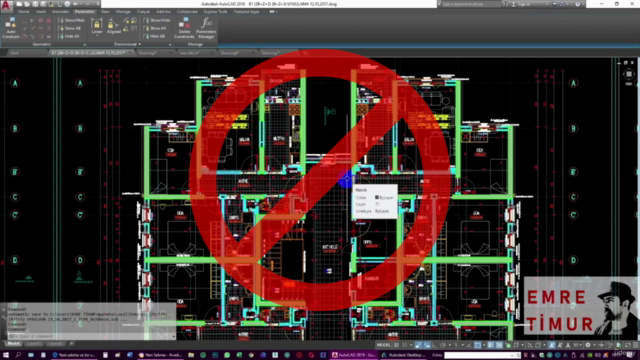
Task: Click the Auto Constrain tool
Action: pyautogui.click(x=11, y=28)
